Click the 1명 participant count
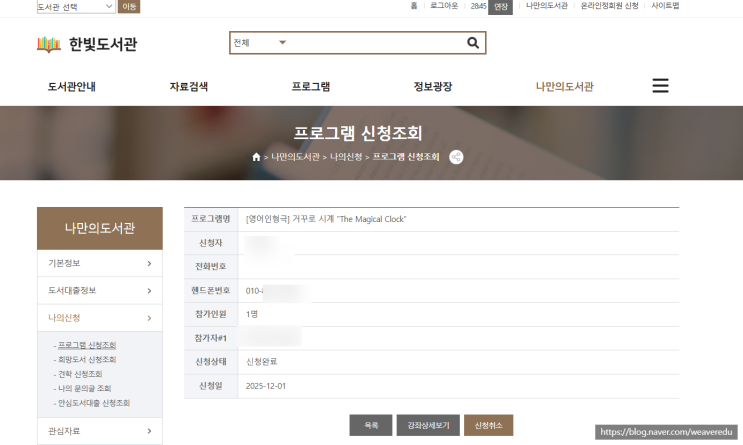The image size is (743, 445). click(252, 314)
